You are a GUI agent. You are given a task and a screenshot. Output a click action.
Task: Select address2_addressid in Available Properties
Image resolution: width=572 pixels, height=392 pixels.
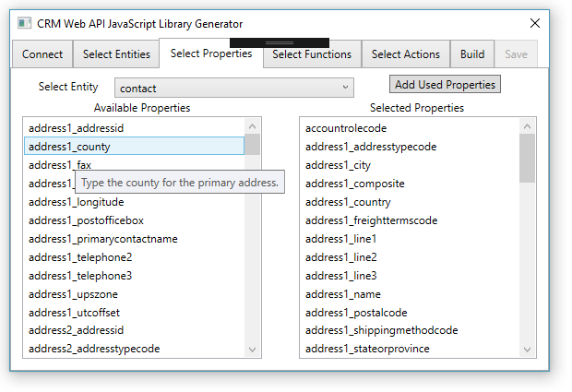pyautogui.click(x=135, y=330)
